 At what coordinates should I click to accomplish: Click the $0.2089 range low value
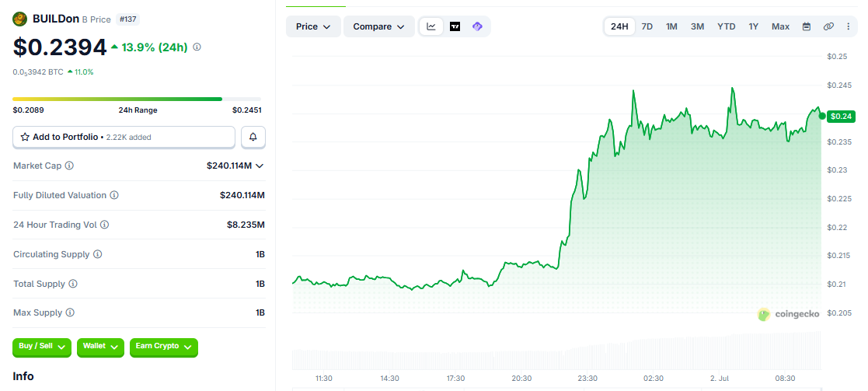click(x=28, y=110)
